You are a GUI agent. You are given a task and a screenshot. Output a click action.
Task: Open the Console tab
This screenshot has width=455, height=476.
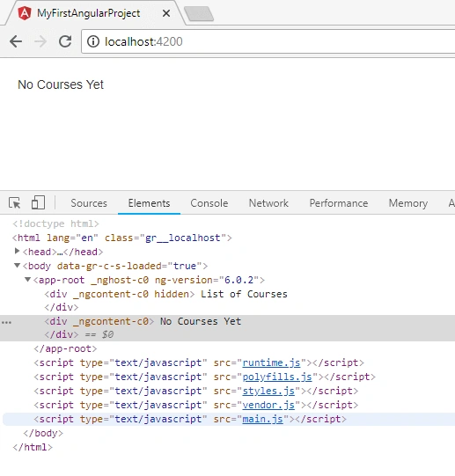[x=209, y=203]
